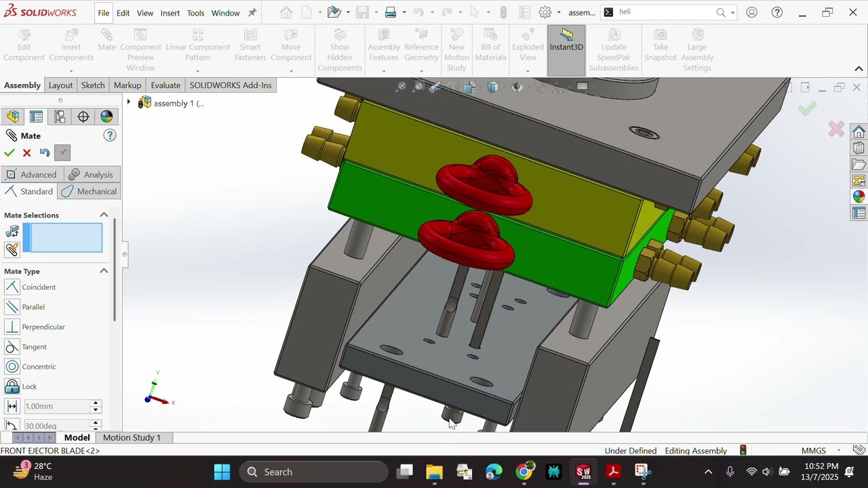Click the distance value field showing 1.00mm
868x488 pixels.
point(57,406)
